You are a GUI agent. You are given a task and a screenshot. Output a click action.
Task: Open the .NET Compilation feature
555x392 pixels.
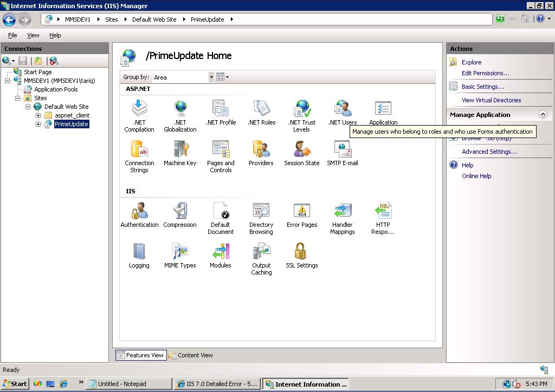[x=139, y=115]
